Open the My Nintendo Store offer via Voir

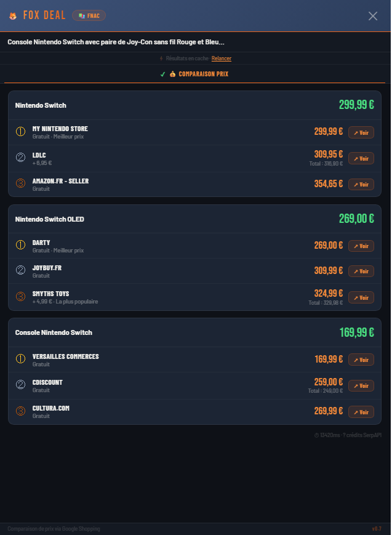(361, 132)
